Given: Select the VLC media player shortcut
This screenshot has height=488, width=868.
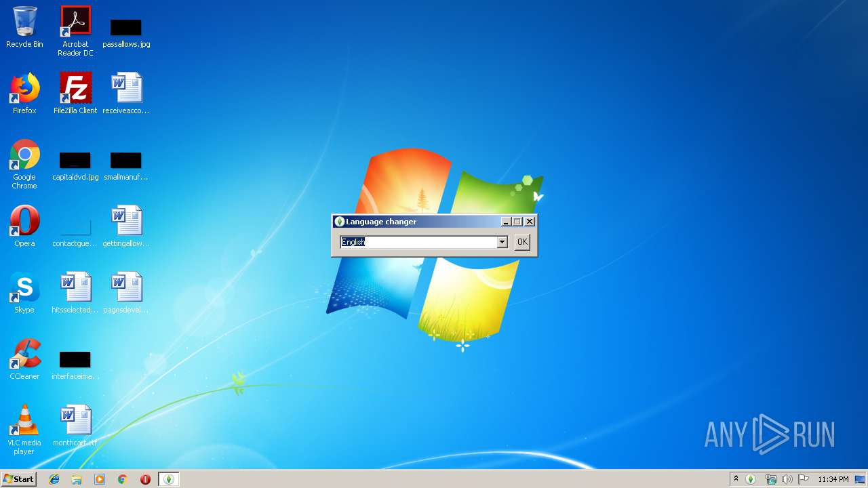Looking at the screenshot, I should point(24,430).
